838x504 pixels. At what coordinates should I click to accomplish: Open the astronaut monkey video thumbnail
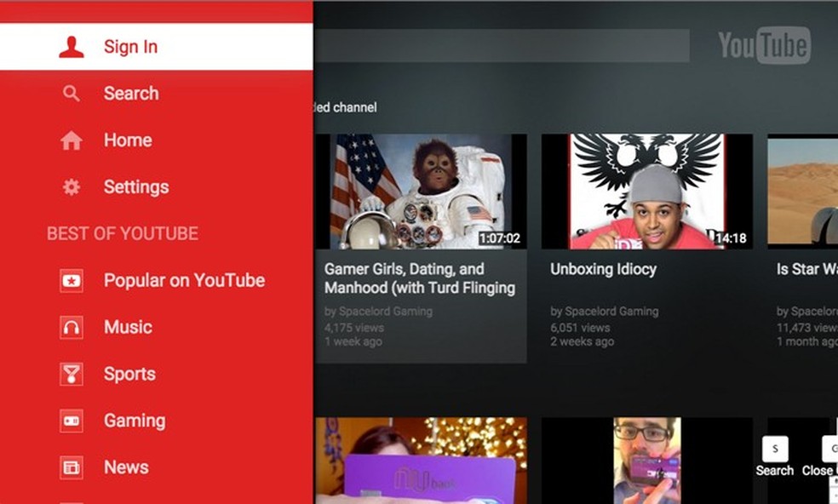pos(422,192)
